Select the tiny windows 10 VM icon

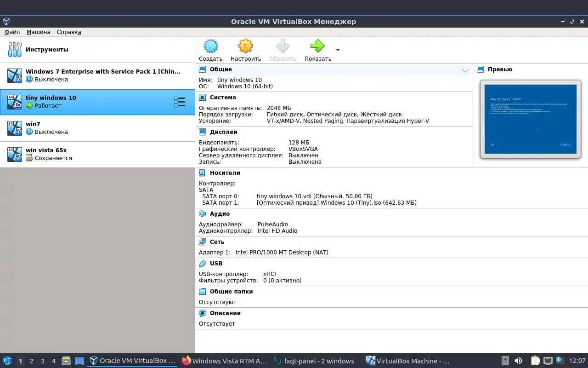coord(15,102)
